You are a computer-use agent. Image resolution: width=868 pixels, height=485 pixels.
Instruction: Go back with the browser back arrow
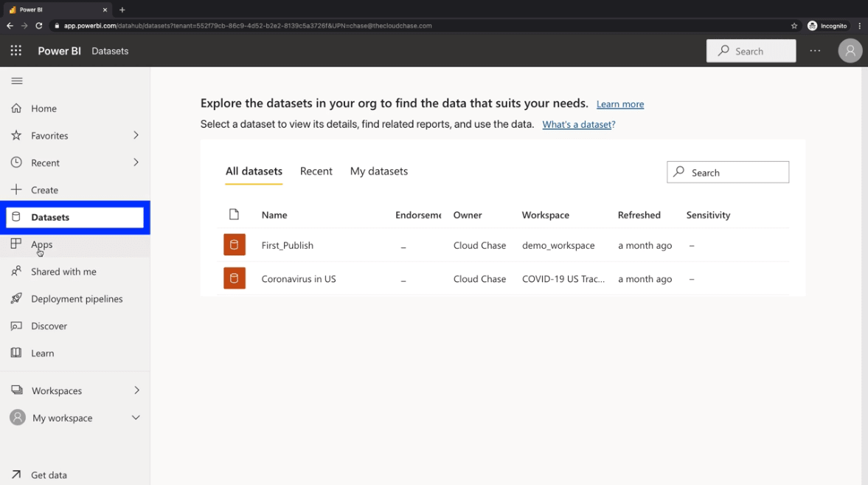(x=10, y=26)
